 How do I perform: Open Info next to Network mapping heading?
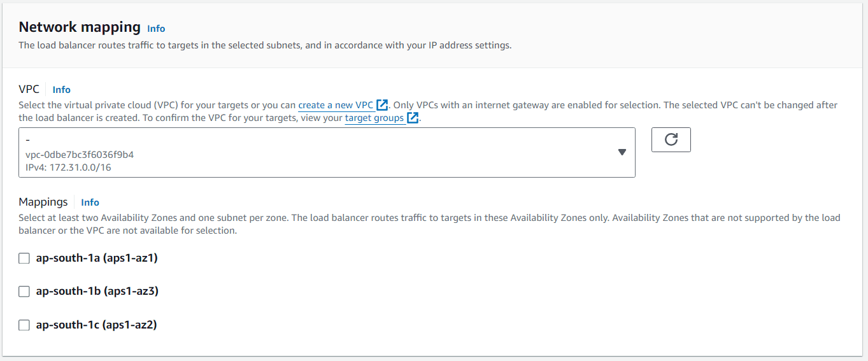tap(156, 29)
